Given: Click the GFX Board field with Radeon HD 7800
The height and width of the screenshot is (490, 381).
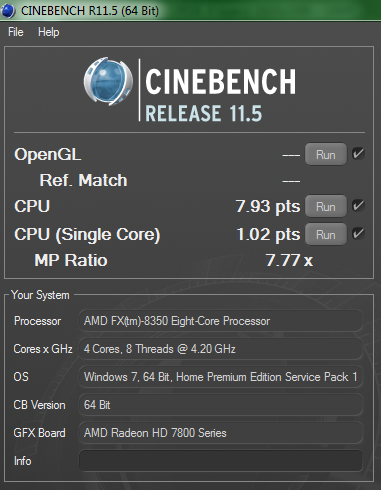Looking at the screenshot, I should (x=221, y=433).
